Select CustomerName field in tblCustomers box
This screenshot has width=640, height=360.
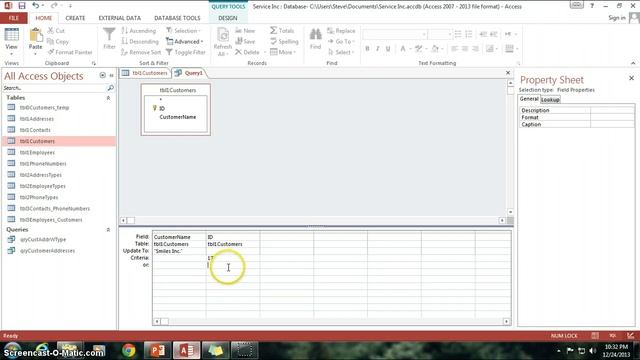coord(178,117)
